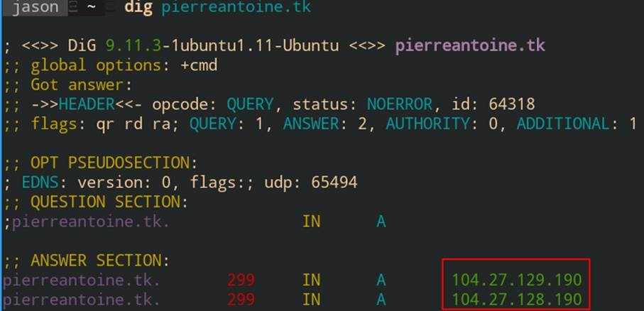Click the purple 'pierreantoine.tk' in the banner line
Image resolution: width=644 pixels, height=311 pixels.
(x=470, y=45)
